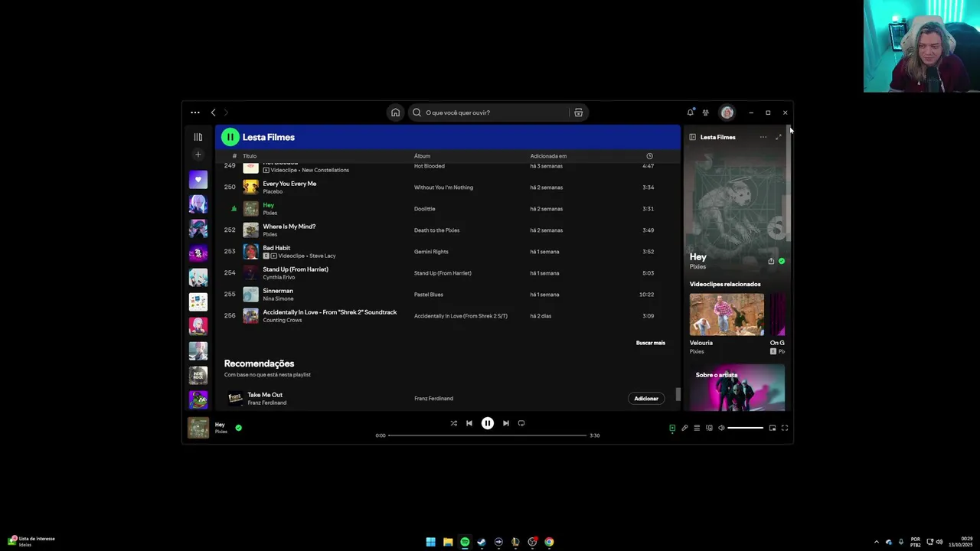Screen dimensions: 980x551
Task: Click the plus create playlist button
Action: click(198, 155)
